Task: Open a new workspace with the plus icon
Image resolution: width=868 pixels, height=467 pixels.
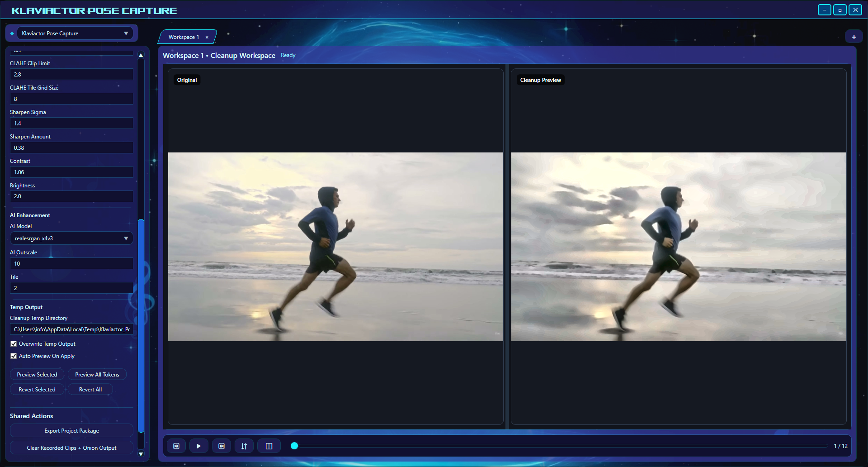Action: click(854, 36)
